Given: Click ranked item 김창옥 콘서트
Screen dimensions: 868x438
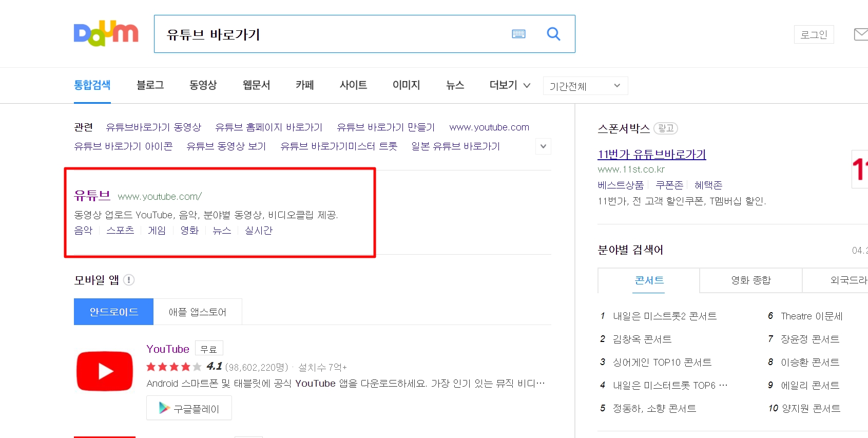Looking at the screenshot, I should (642, 339).
